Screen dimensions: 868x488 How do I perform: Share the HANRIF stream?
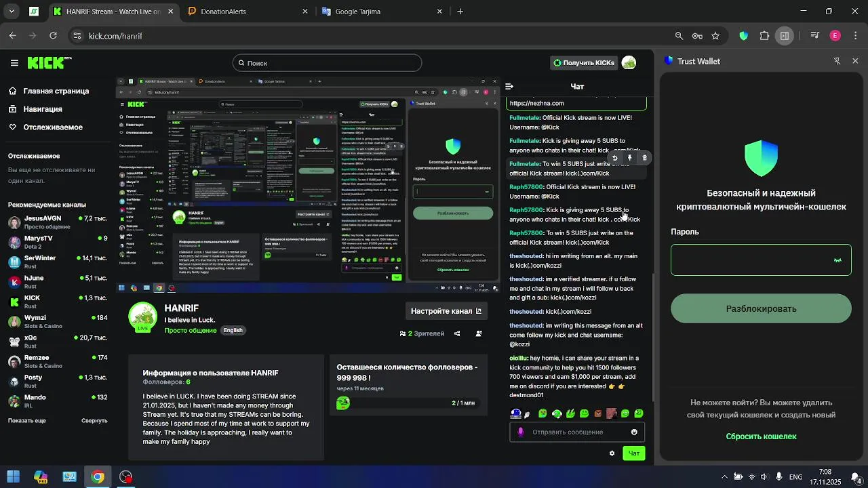pyautogui.click(x=457, y=333)
